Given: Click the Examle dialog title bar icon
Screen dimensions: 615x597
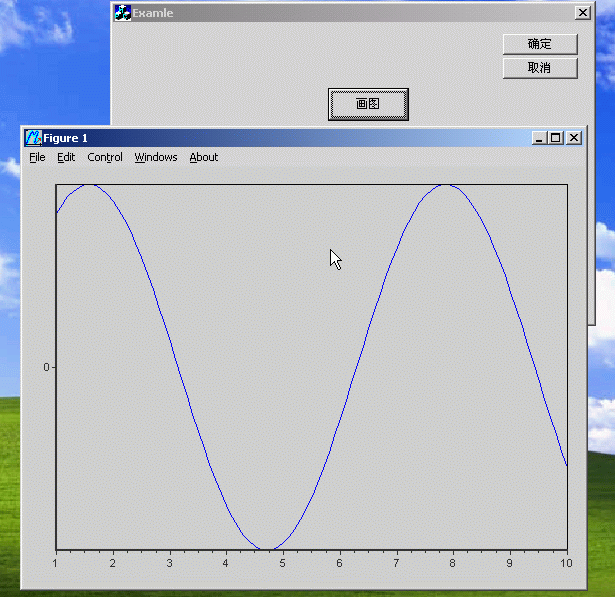Looking at the screenshot, I should 123,13.
